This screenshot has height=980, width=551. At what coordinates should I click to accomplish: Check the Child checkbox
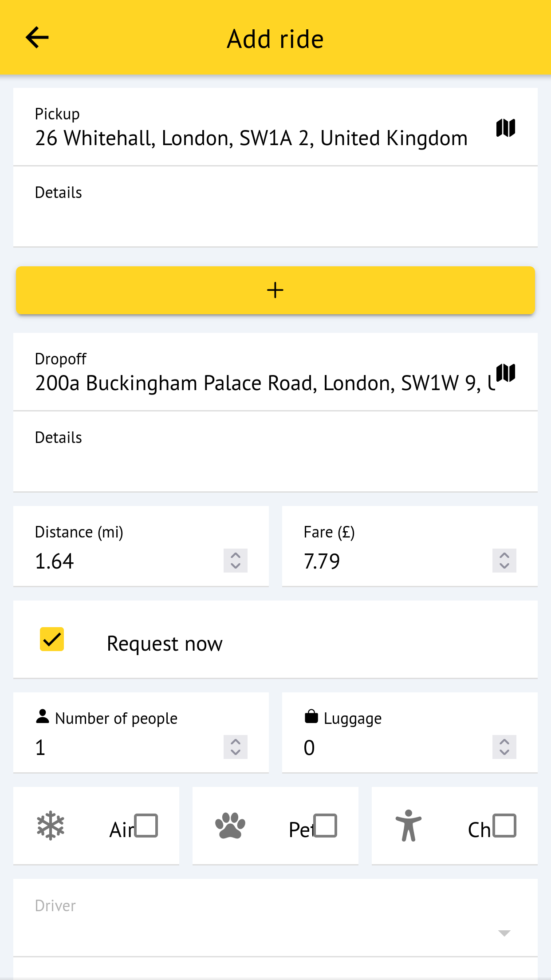coord(504,826)
